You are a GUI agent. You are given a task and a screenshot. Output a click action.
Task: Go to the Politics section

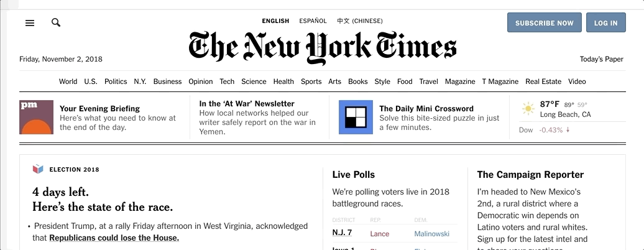116,81
